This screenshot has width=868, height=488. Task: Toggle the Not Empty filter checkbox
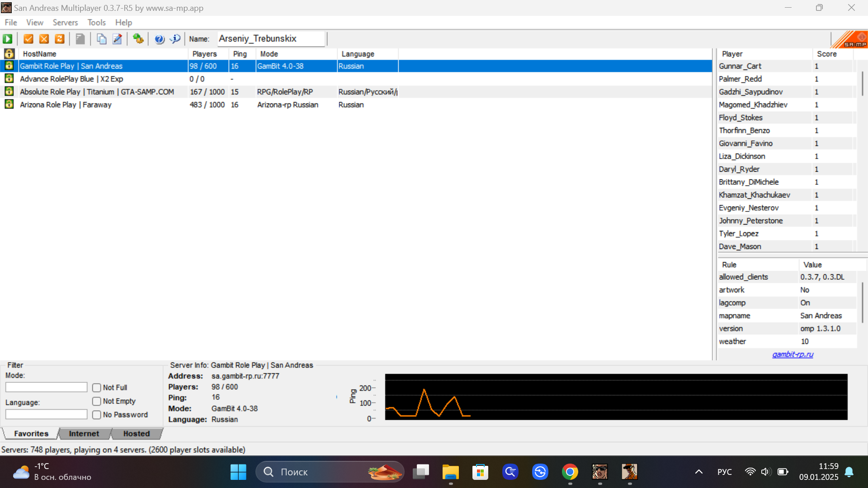96,401
